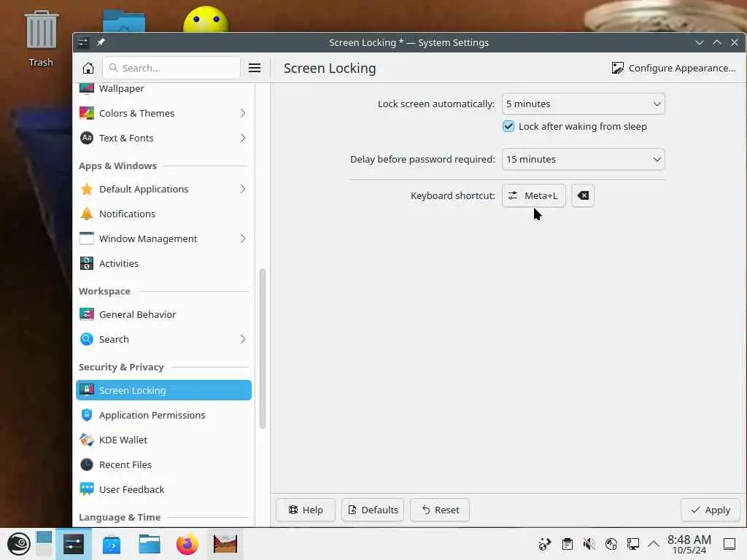Viewport: 747px width, 560px height.
Task: Click System Settings in the taskbar
Action: point(74,544)
